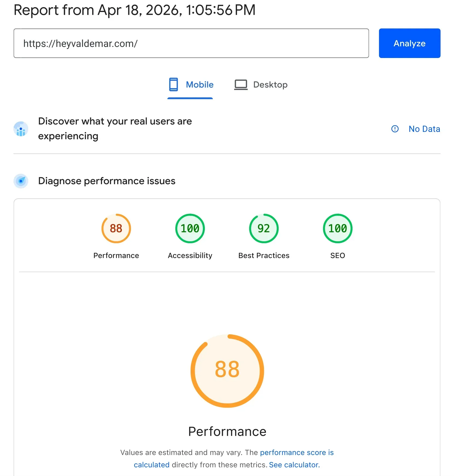Select the Best Practices gauge showing 92
Image resolution: width=454 pixels, height=476 pixels.
point(263,228)
